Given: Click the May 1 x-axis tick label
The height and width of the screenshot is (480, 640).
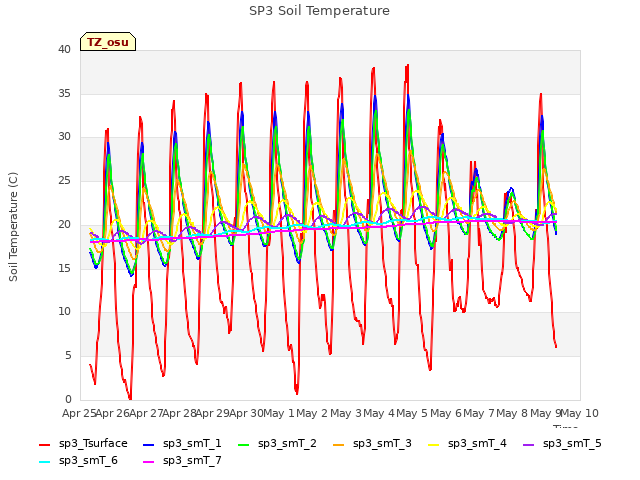Looking at the screenshot, I should click(x=279, y=413).
